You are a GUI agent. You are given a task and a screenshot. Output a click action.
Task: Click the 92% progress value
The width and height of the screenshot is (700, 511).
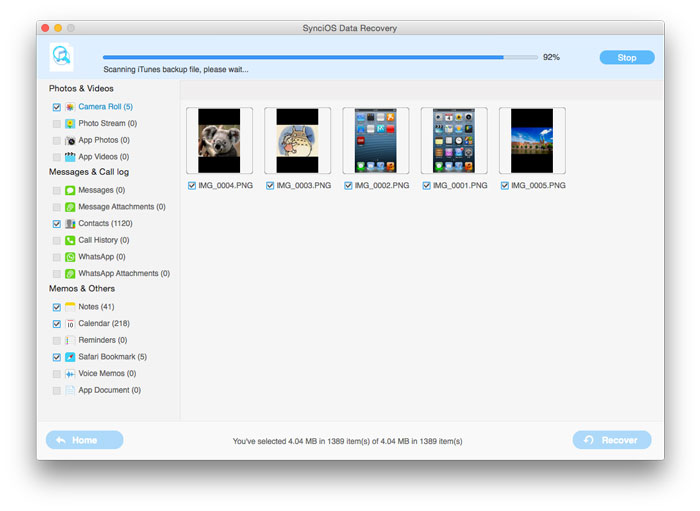551,57
